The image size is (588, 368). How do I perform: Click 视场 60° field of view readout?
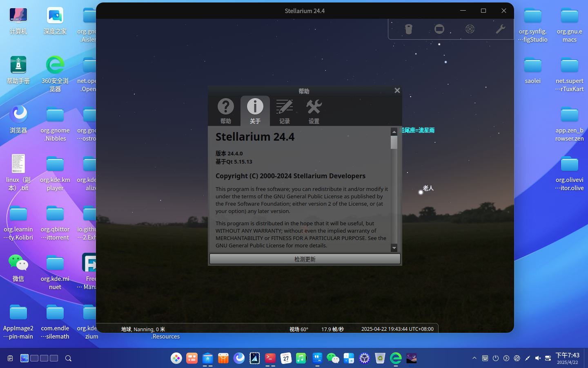299,329
